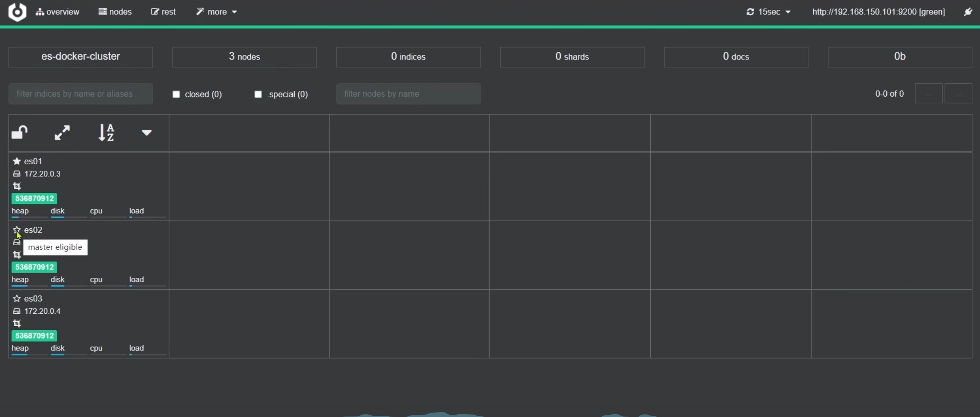Click the plug disconnect icon
980x417 pixels.
point(968,12)
